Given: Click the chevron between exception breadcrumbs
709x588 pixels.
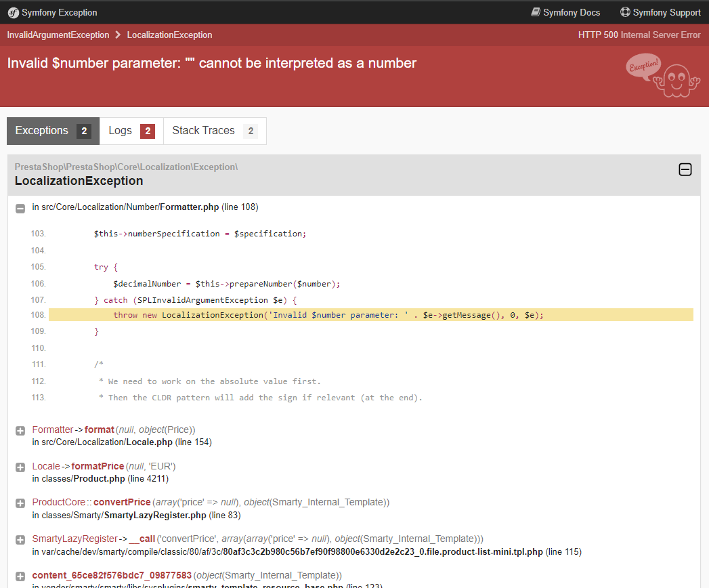Looking at the screenshot, I should pyautogui.click(x=118, y=35).
